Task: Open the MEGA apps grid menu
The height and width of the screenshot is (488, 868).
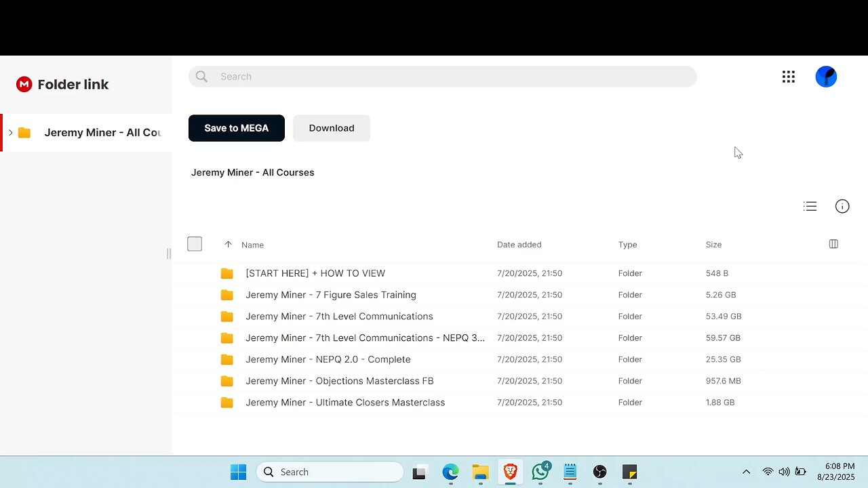Action: click(788, 77)
